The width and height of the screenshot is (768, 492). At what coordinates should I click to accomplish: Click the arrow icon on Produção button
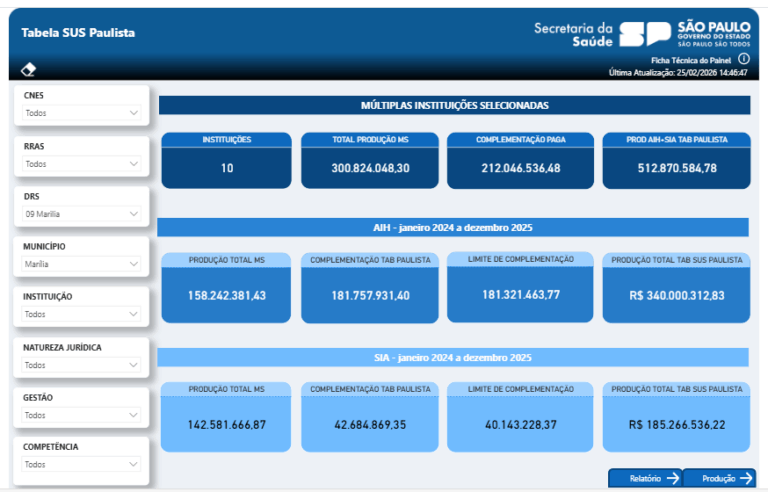click(746, 479)
